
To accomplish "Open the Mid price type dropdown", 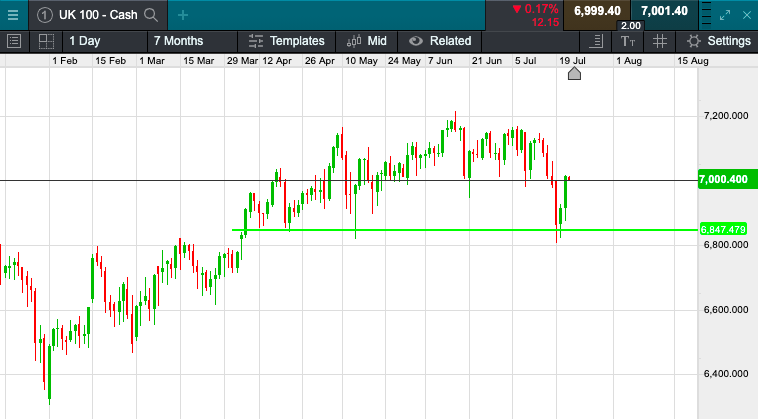I will tap(366, 41).
